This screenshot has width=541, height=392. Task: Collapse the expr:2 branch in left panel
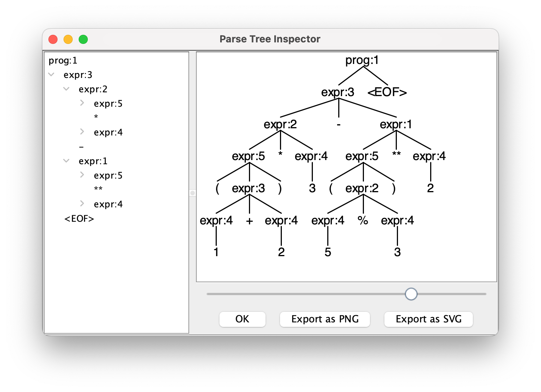click(67, 89)
